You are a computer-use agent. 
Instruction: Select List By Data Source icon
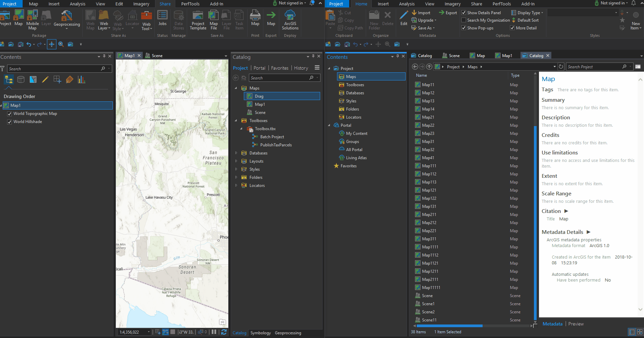pos(21,80)
